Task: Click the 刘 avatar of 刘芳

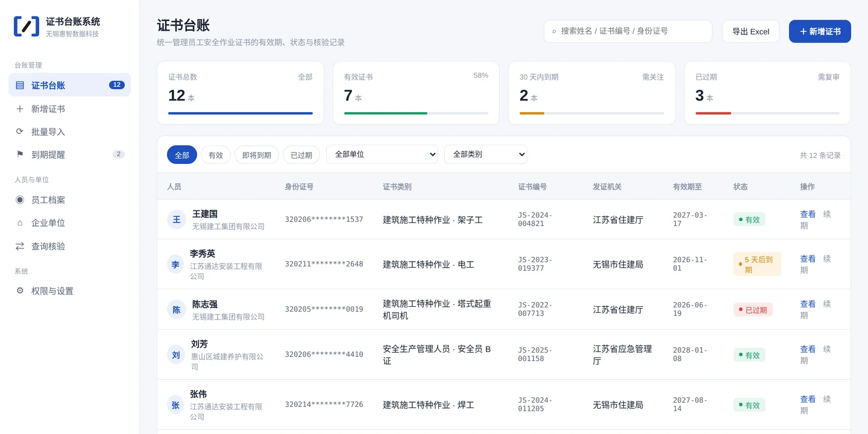Action: [x=176, y=354]
